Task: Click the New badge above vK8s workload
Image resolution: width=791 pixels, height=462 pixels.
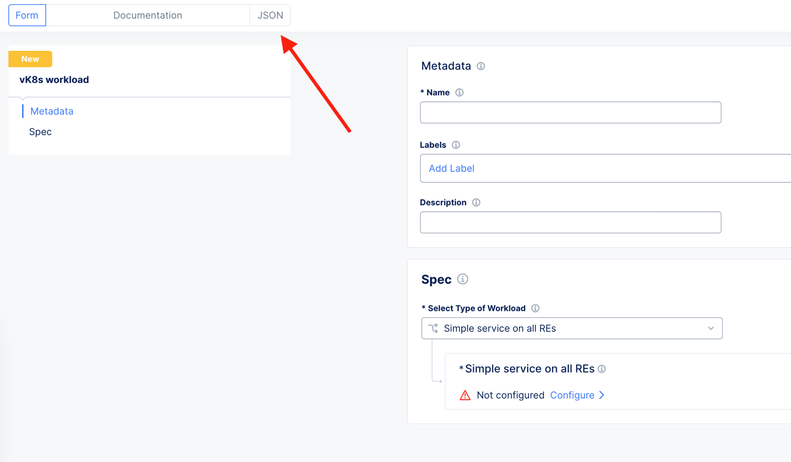Action: [30, 59]
